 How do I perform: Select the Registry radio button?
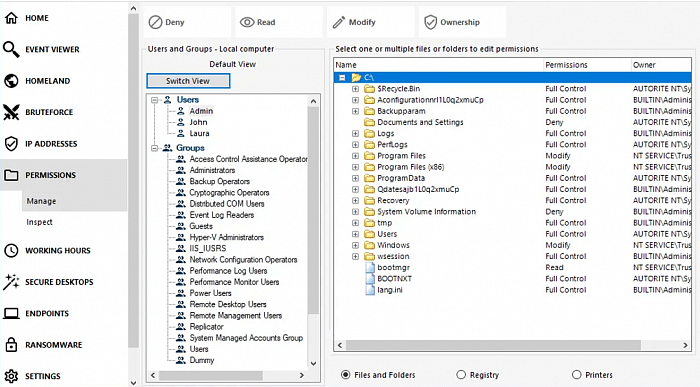(x=461, y=375)
